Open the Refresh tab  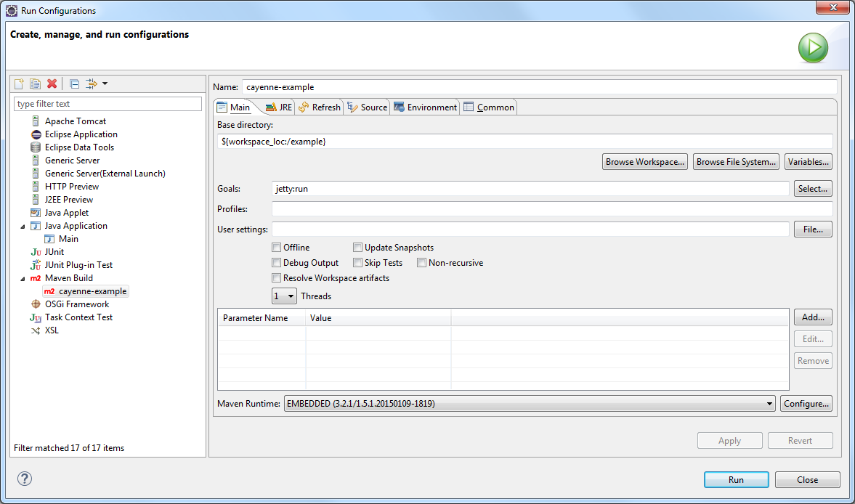[320, 107]
